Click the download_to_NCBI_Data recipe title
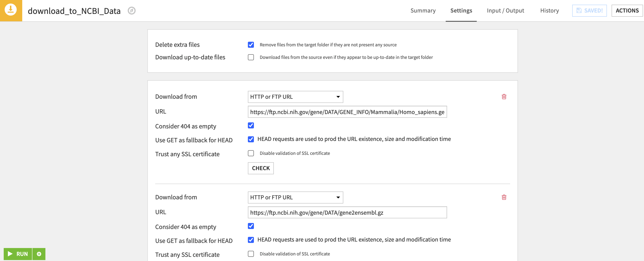644x261 pixels. click(74, 11)
